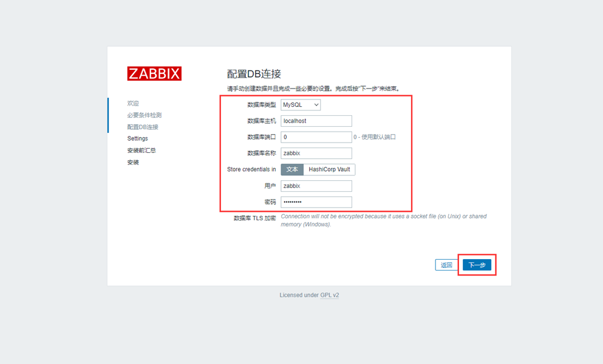Select 配置DB连接 step in sidebar
The width and height of the screenshot is (603, 364).
143,127
